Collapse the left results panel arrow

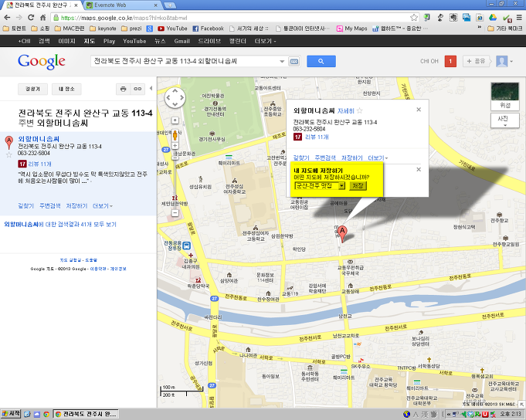point(151,88)
